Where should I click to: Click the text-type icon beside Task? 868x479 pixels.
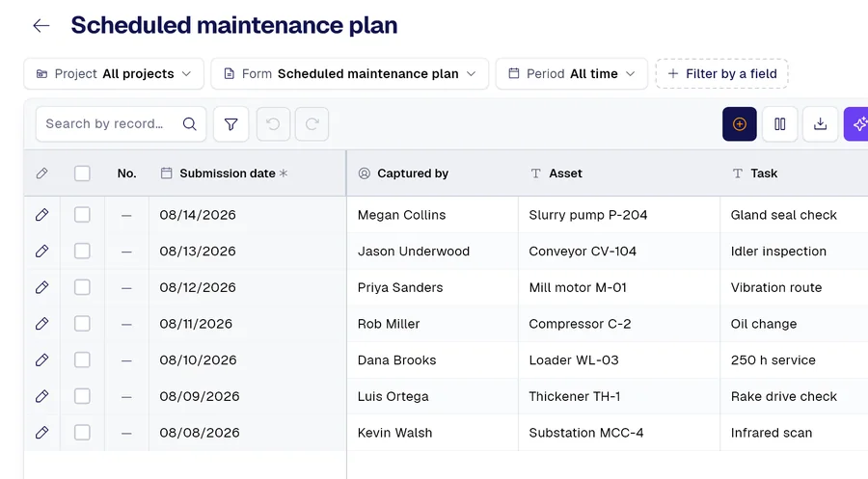[x=738, y=173]
